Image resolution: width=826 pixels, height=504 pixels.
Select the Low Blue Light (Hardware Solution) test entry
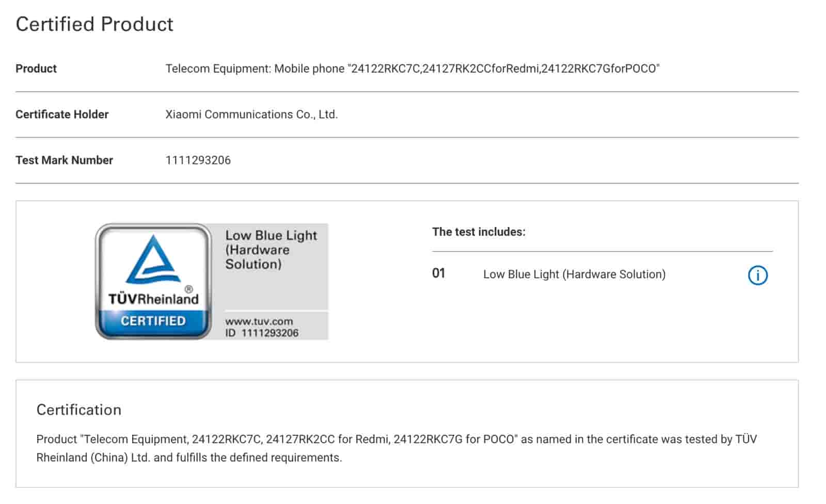tap(574, 274)
